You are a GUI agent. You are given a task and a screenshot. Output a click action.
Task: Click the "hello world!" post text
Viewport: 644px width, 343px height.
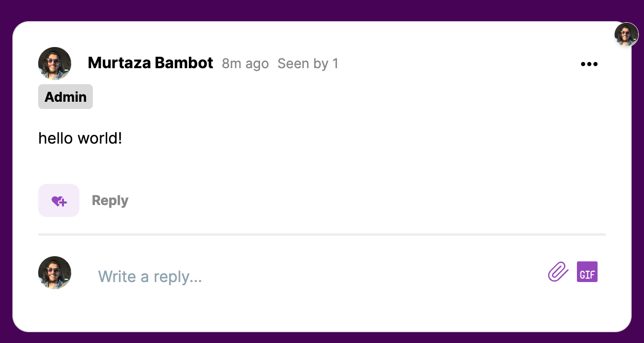pyautogui.click(x=80, y=138)
